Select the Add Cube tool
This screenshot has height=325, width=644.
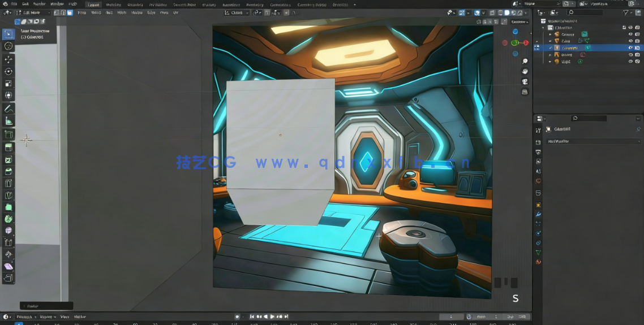click(8, 134)
